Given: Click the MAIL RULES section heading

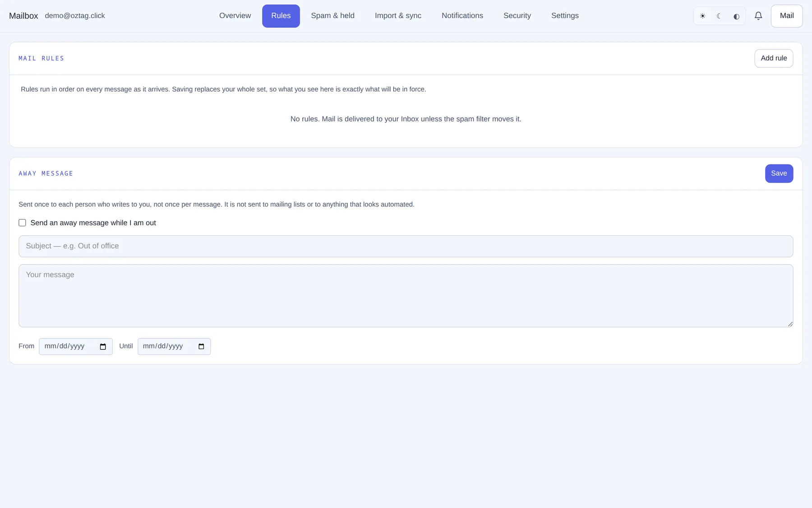Looking at the screenshot, I should pos(42,58).
